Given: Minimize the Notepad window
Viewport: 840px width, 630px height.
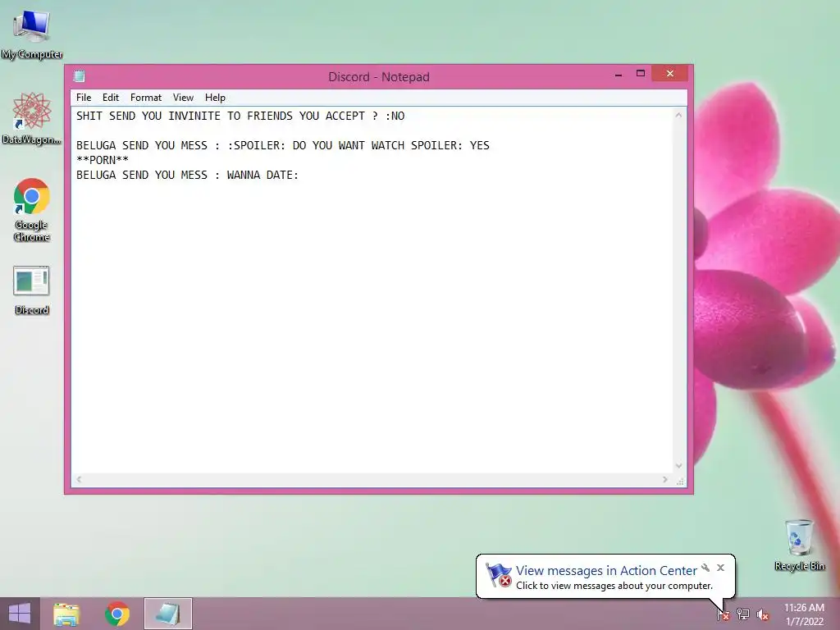Looking at the screenshot, I should 619,74.
